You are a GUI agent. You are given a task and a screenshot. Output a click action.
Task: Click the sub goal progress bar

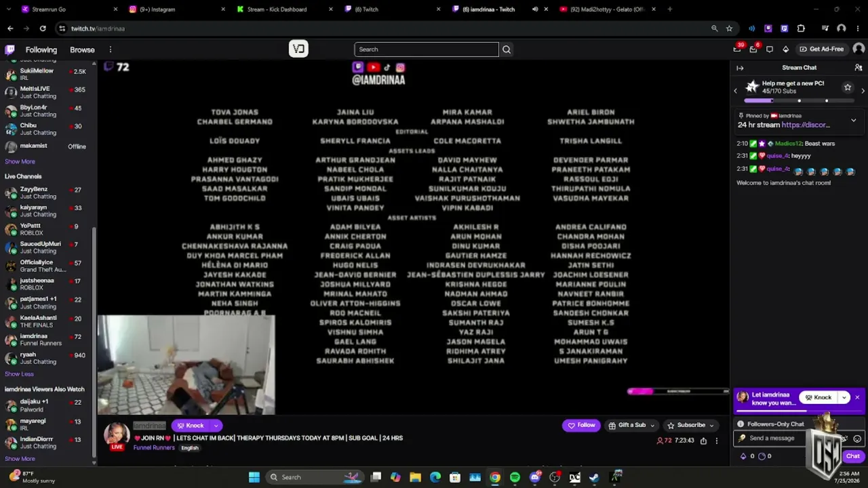click(800, 100)
